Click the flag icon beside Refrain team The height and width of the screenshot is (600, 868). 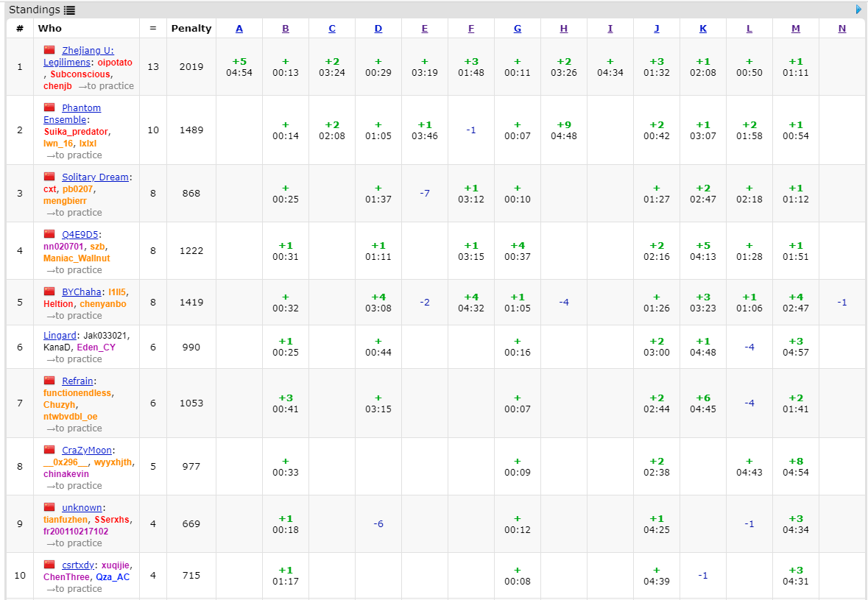coord(49,381)
